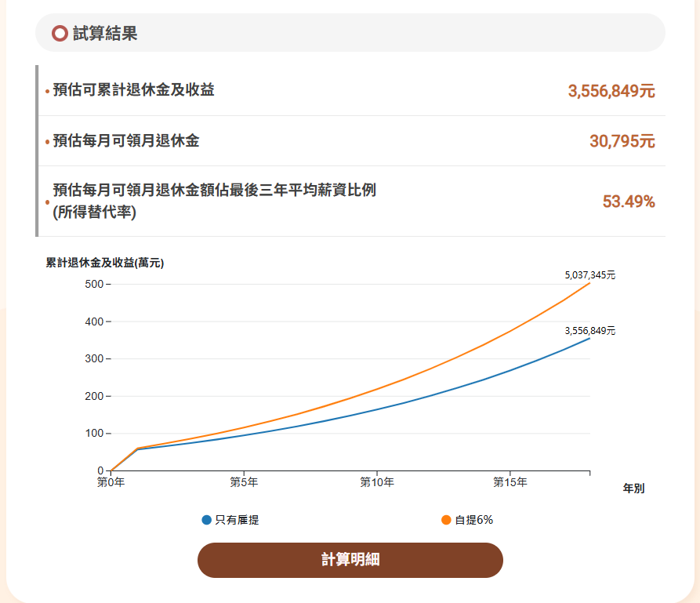
Task: Toggle the 只有雇提 legend text label
Action: [237, 520]
